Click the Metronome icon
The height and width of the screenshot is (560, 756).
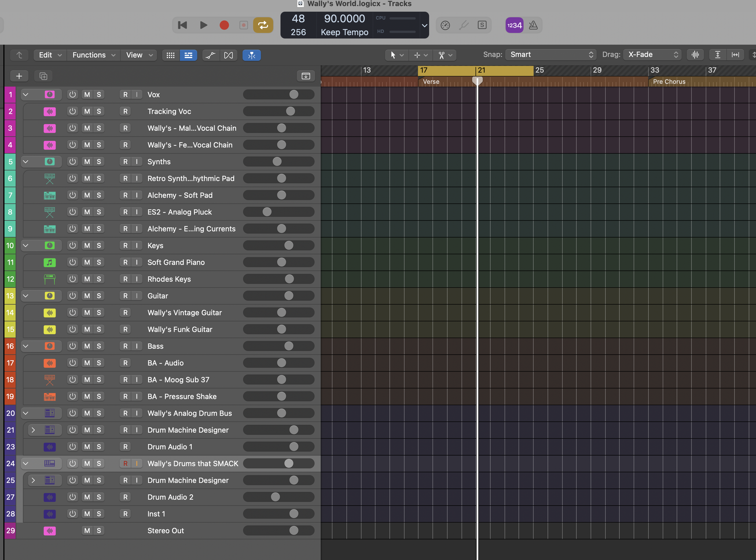[533, 25]
